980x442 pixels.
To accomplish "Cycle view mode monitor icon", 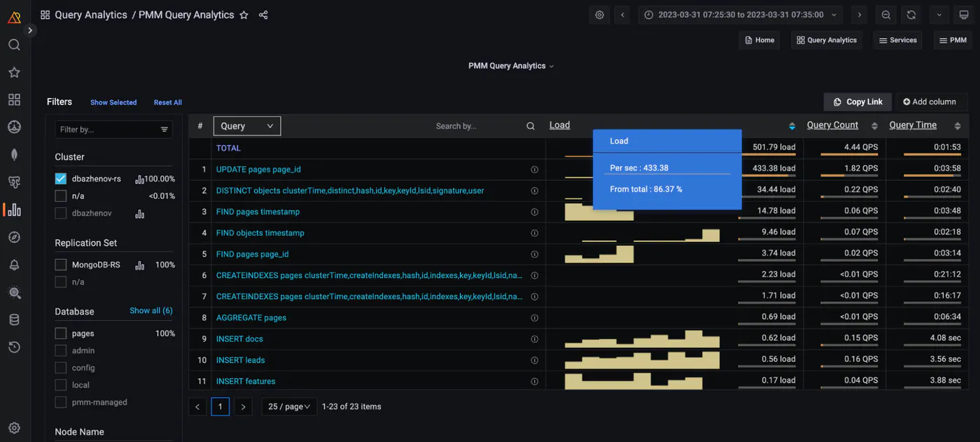I will (x=964, y=15).
